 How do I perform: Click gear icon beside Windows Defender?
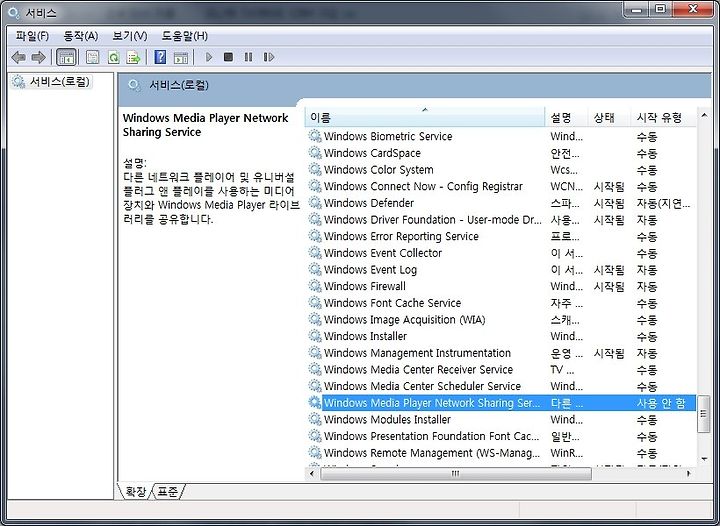pos(315,202)
